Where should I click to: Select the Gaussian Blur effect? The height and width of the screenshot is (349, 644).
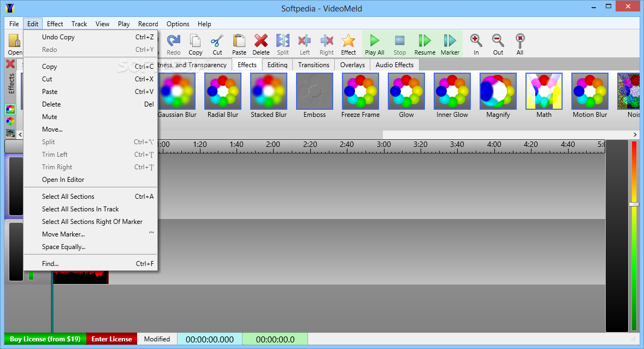(177, 96)
